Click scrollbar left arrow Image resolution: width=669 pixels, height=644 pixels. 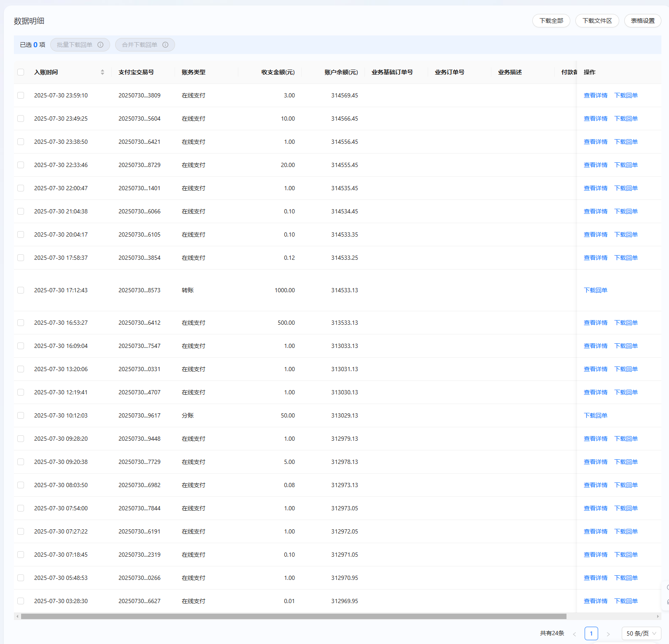17,616
